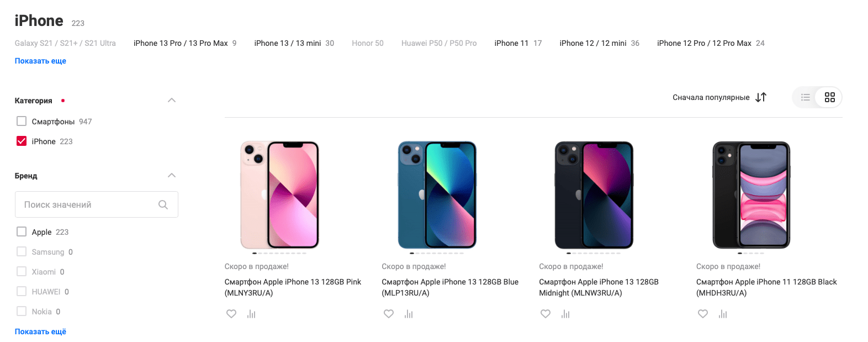Uncheck the iPhone category checkbox
The height and width of the screenshot is (342, 868).
(x=22, y=141)
